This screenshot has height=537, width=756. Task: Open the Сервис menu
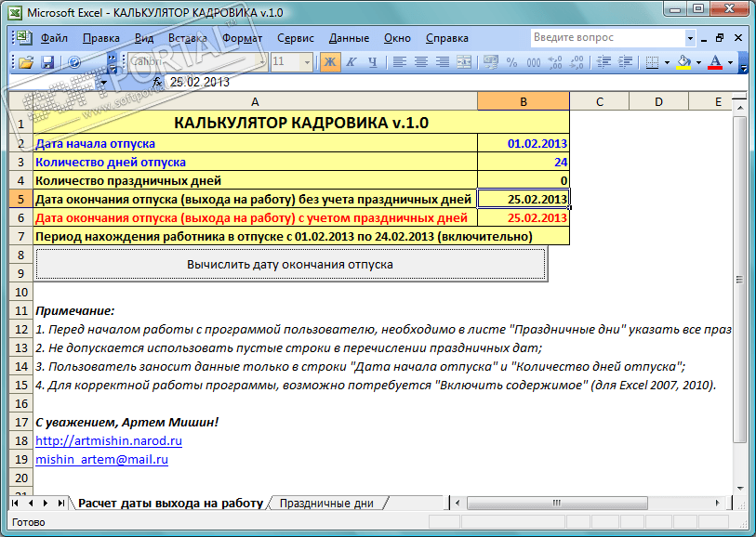(x=295, y=38)
